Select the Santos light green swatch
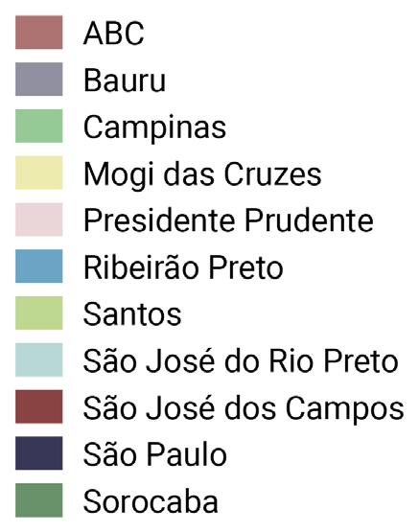Screen dimensions: 419x532 click(39, 313)
